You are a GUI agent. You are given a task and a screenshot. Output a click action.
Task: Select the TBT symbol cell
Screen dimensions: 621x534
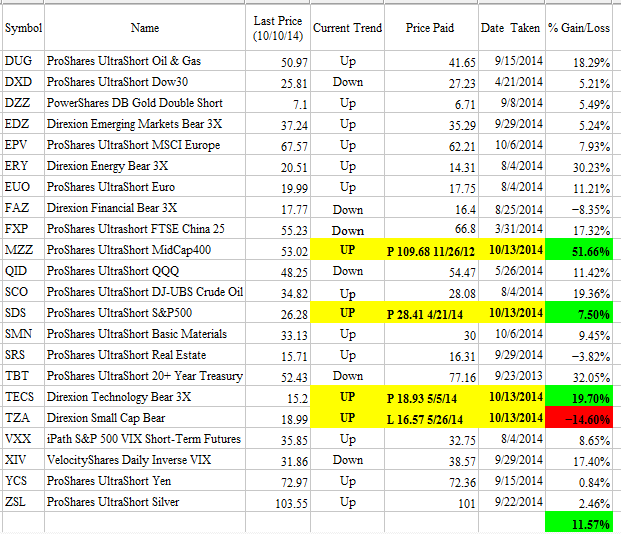click(23, 376)
